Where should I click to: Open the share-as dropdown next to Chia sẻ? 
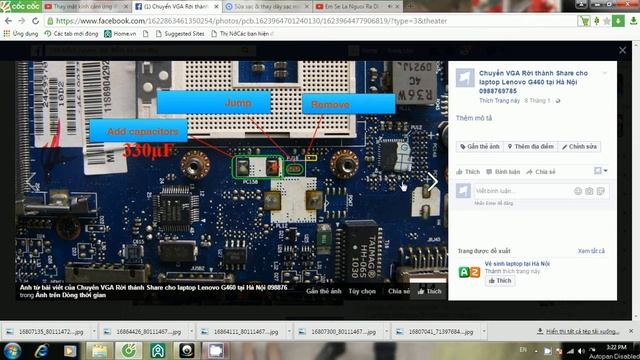coord(600,171)
